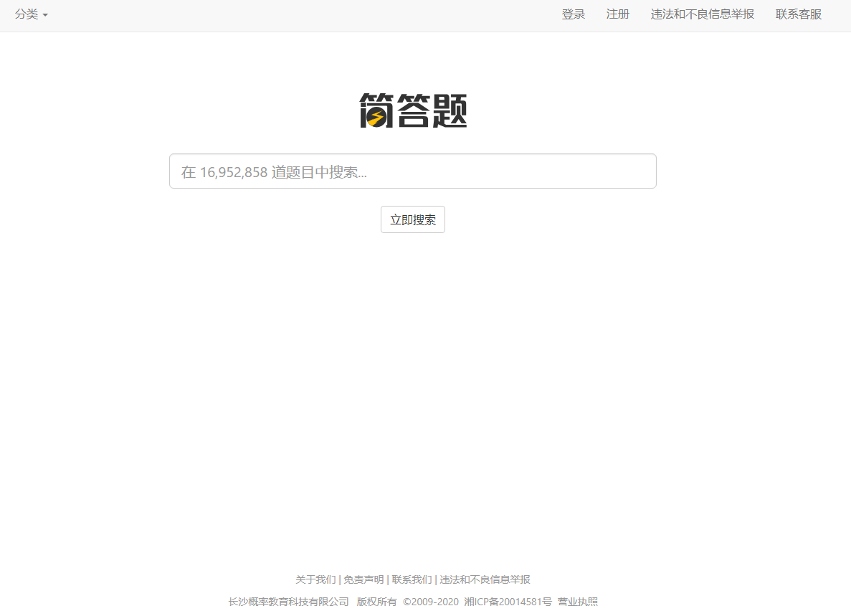The width and height of the screenshot is (851, 616).
Task: Open 违法和不良信息举报 link in the footer
Action: click(x=485, y=579)
